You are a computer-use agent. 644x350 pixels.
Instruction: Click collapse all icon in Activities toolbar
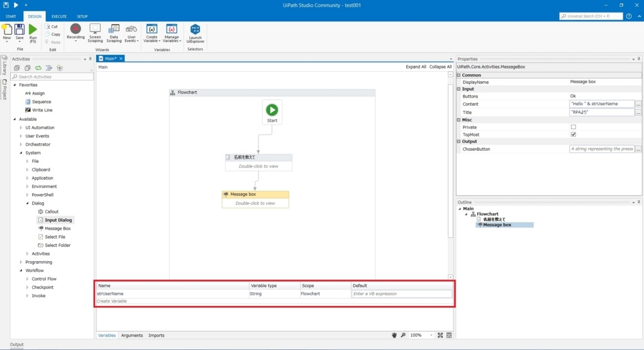pyautogui.click(x=28, y=68)
